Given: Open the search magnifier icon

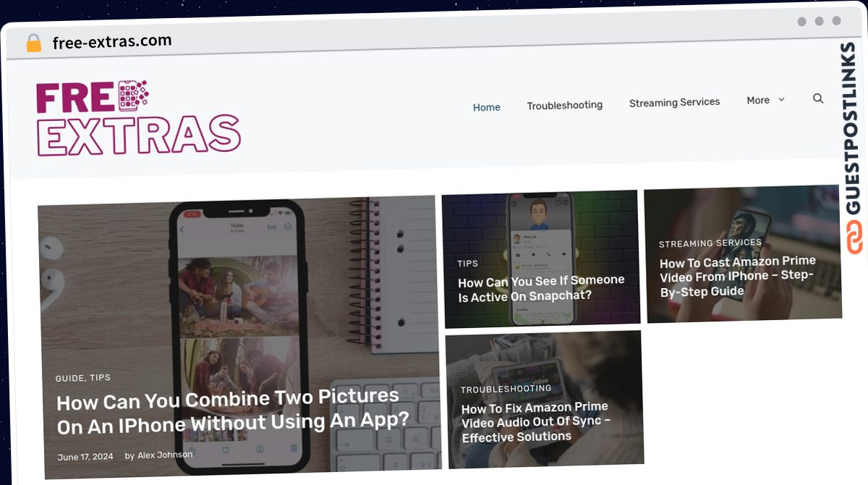Looking at the screenshot, I should pos(818,98).
